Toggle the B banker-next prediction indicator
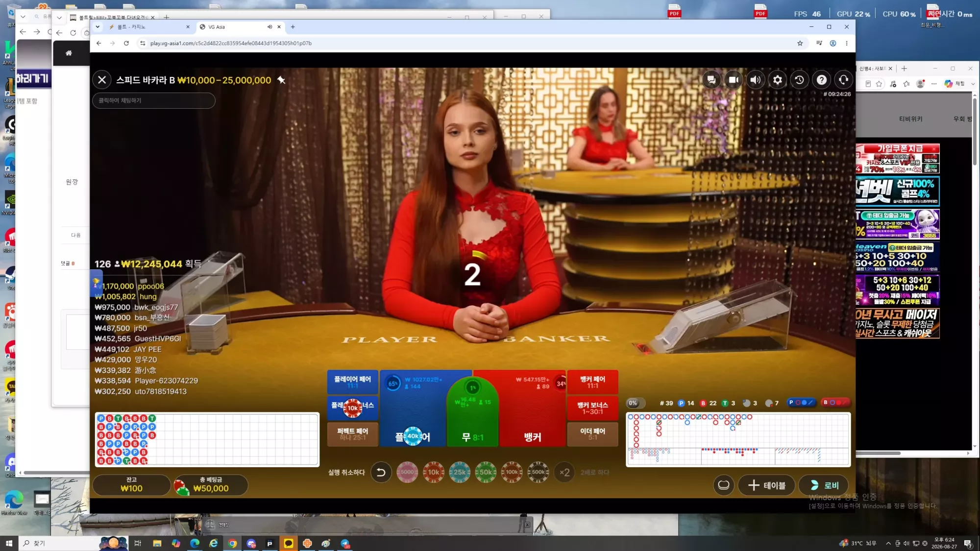 [835, 403]
